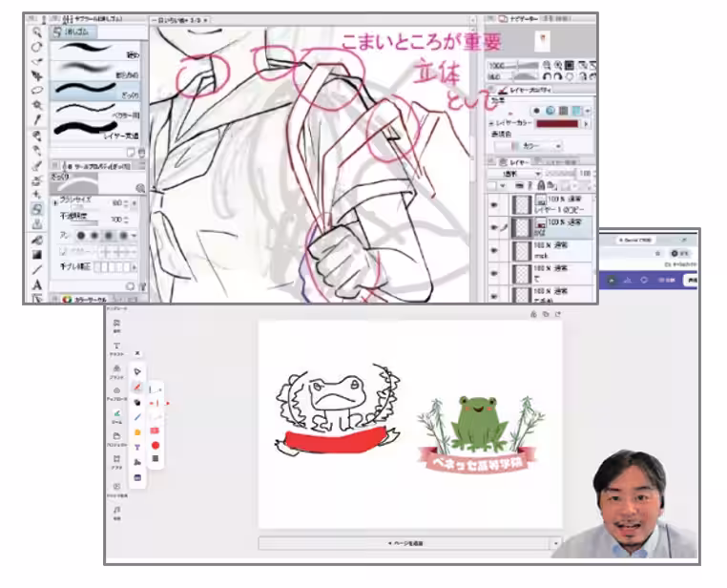Click the layer lock icon in Layer panel
This screenshot has width=727, height=588.
click(x=541, y=185)
